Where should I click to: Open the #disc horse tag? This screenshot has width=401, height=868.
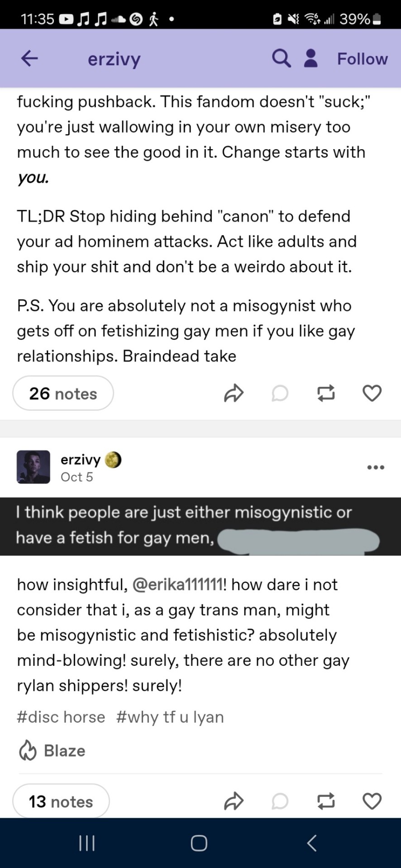pos(61,717)
